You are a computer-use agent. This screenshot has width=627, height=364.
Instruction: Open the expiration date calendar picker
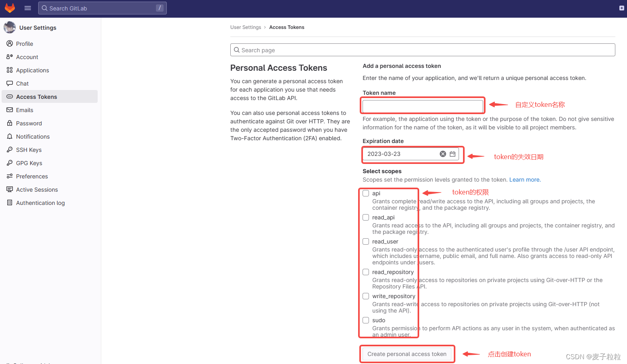(452, 153)
